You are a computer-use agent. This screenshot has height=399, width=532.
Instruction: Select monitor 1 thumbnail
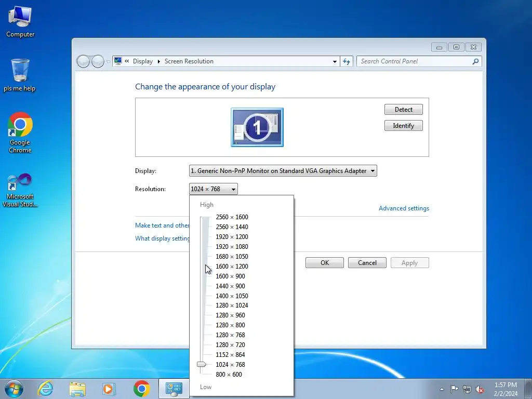pyautogui.click(x=257, y=127)
